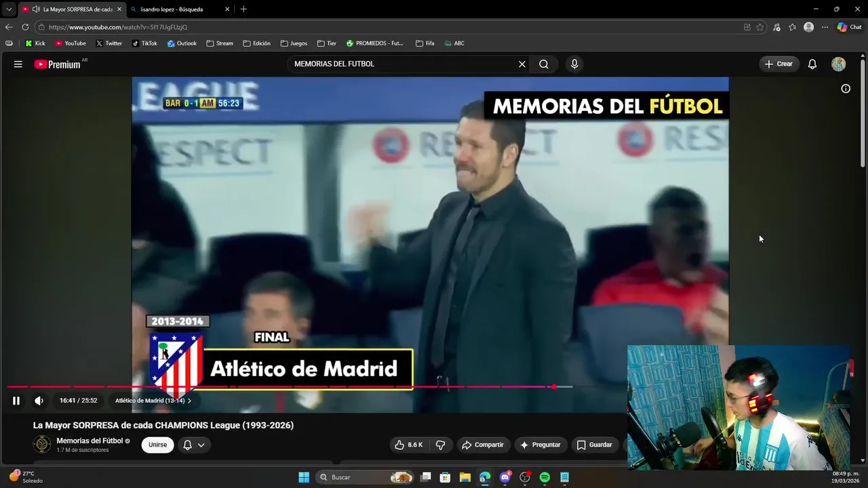Open the YouTube account avatar menu
The height and width of the screenshot is (488, 868).
[x=839, y=64]
